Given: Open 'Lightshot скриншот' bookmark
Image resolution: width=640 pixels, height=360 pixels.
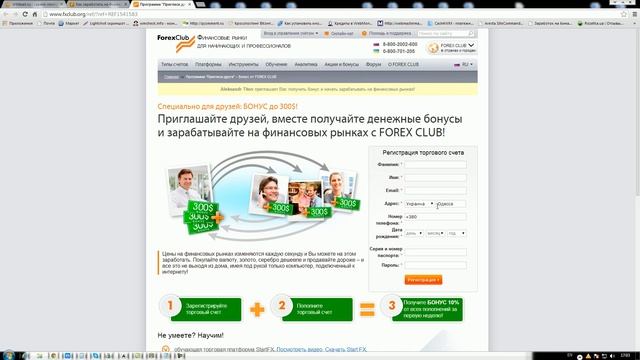Looking at the screenshot, I should coord(106,23).
